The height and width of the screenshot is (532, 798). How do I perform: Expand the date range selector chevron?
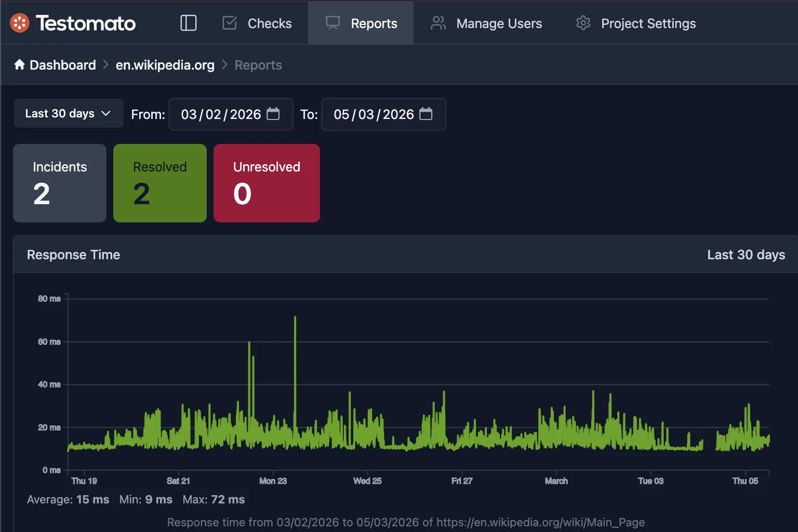coord(107,113)
